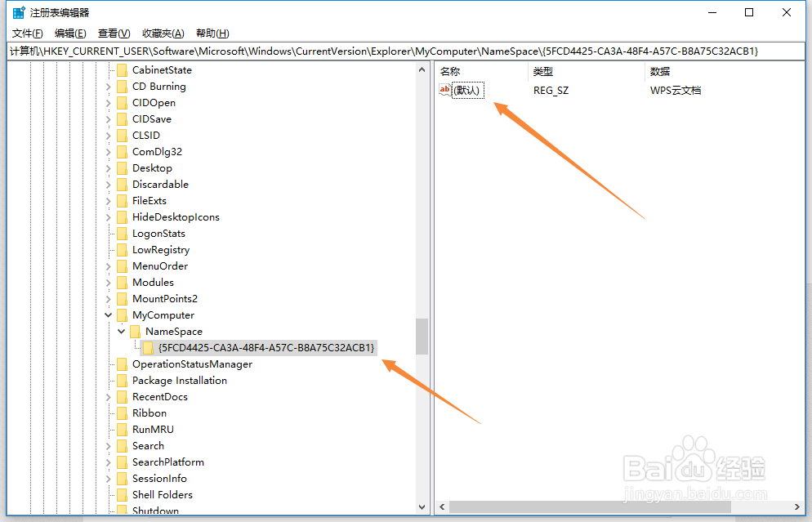
Task: Open the 文件(F) menu
Action: pyautogui.click(x=28, y=33)
